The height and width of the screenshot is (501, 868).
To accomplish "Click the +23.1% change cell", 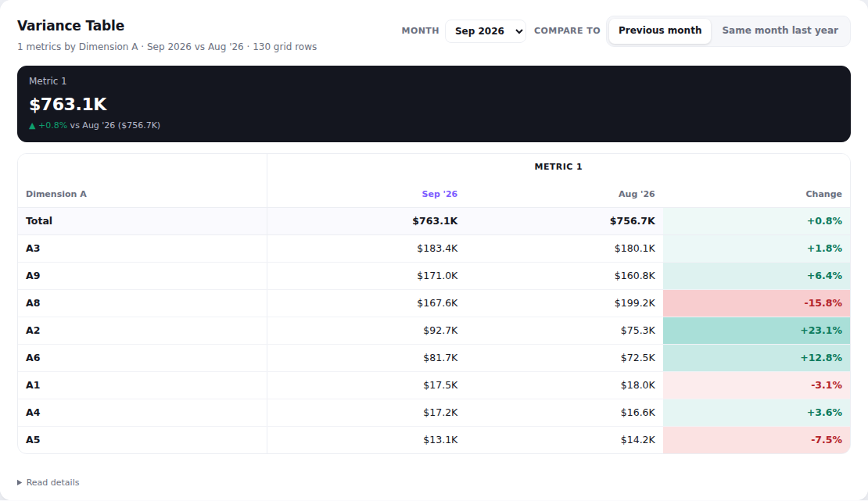I will (757, 331).
